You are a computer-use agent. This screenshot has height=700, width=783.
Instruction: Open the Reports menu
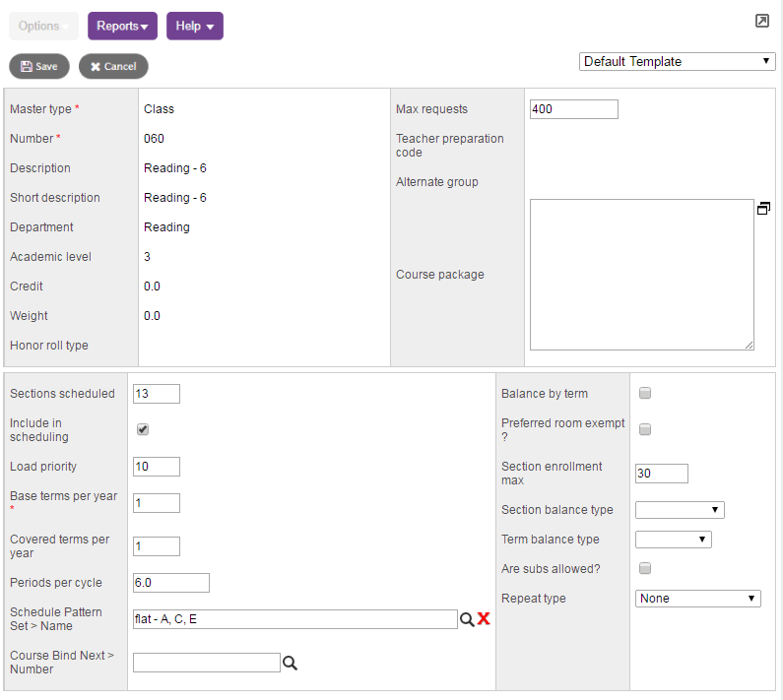122,27
